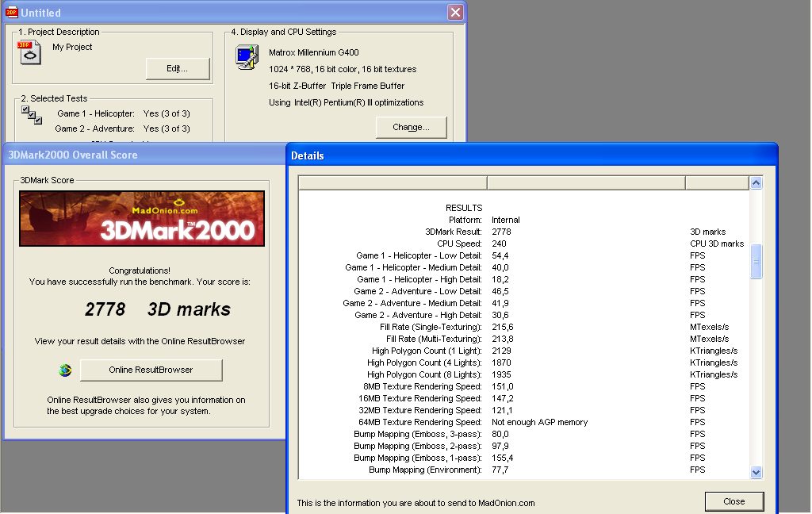Click the CPU 3D marks unit label
The height and width of the screenshot is (514, 812).
(x=717, y=244)
